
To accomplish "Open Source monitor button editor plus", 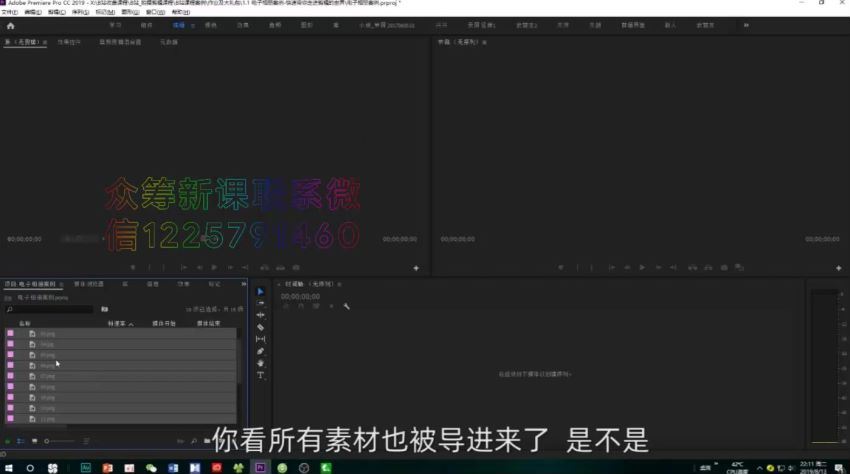I will click(416, 268).
